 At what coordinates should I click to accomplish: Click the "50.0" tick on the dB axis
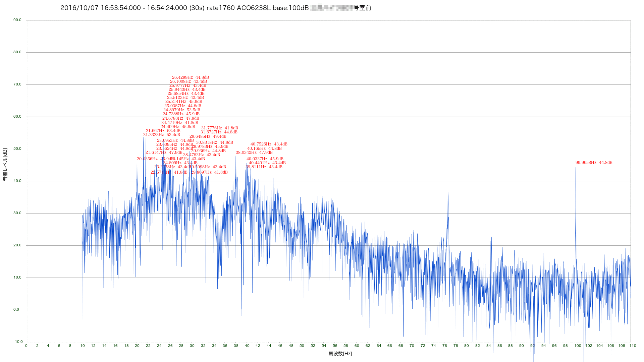(x=17, y=149)
